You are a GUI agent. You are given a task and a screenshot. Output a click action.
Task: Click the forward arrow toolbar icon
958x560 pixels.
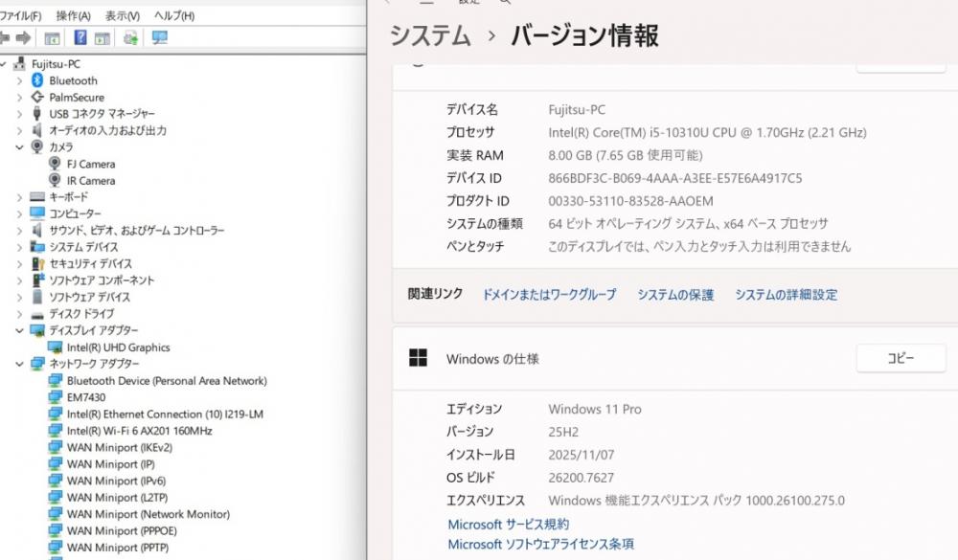pos(21,38)
